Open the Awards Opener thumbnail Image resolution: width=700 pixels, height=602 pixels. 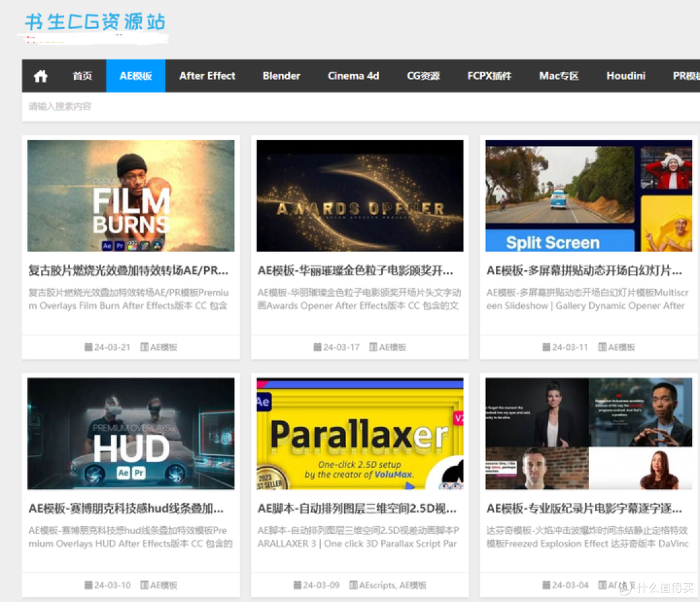pos(360,196)
